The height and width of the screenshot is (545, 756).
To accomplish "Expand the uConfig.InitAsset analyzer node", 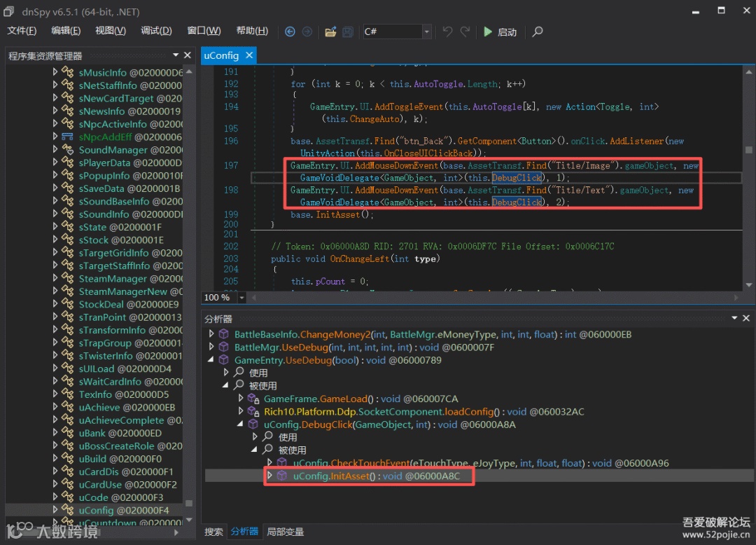I will (x=270, y=476).
